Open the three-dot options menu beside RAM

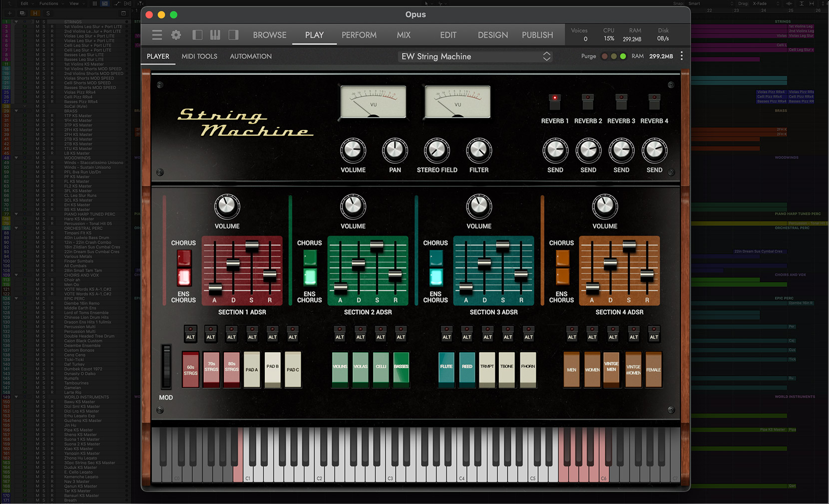(682, 56)
